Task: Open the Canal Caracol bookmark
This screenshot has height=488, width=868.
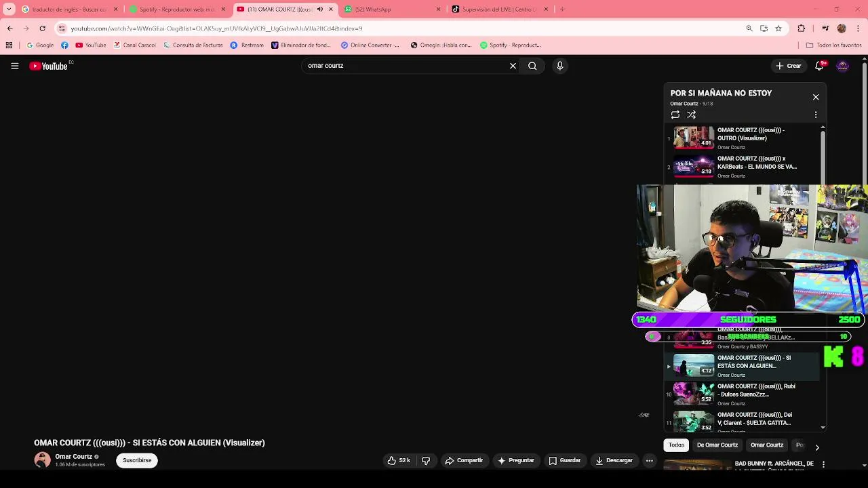Action: pos(135,45)
